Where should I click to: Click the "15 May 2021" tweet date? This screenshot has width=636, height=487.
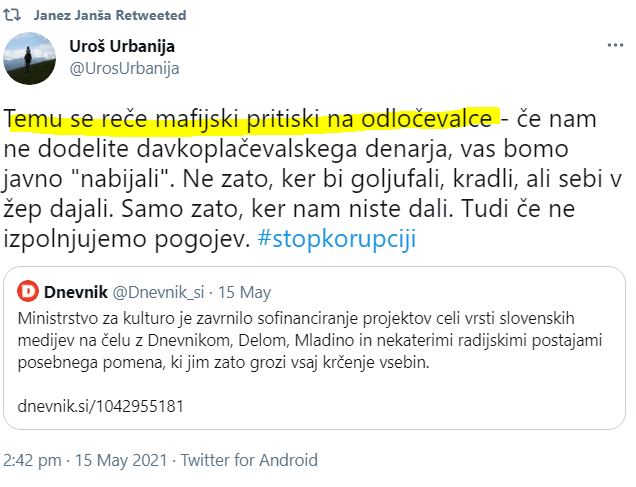[123, 460]
